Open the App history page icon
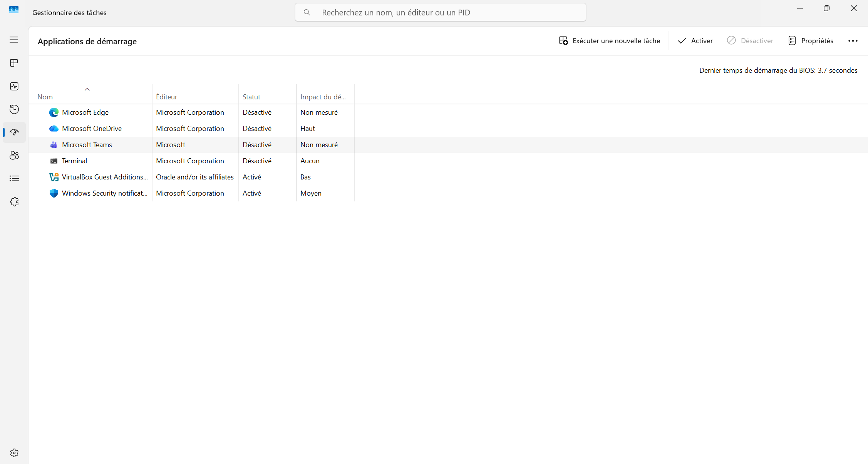Viewport: 868px width, 464px height. click(14, 109)
